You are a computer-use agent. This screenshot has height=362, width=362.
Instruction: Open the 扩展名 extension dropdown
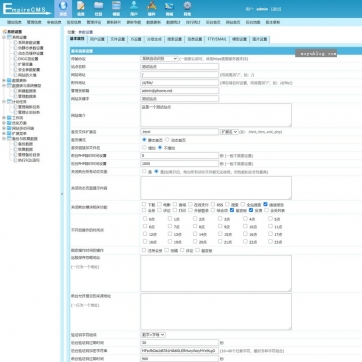tap(229, 132)
